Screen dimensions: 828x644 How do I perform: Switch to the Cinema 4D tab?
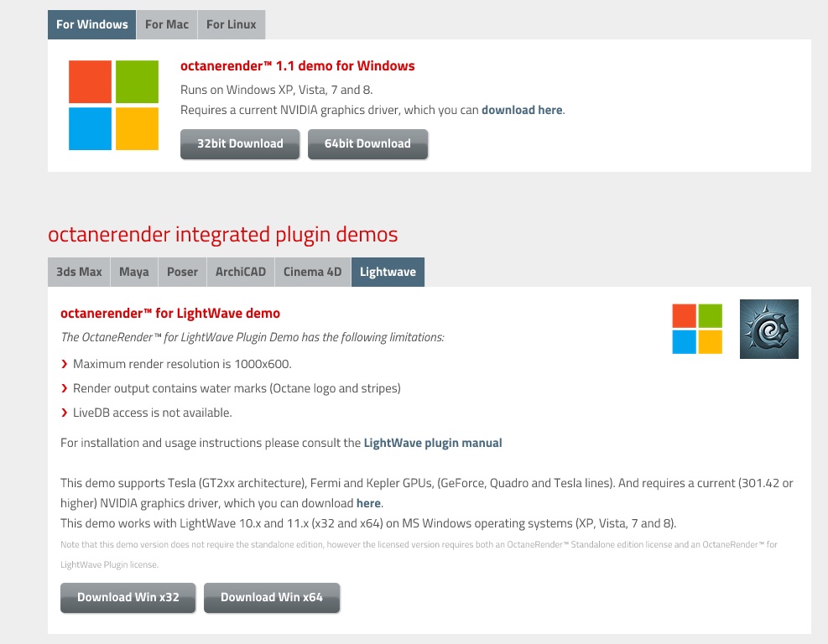pyautogui.click(x=313, y=272)
